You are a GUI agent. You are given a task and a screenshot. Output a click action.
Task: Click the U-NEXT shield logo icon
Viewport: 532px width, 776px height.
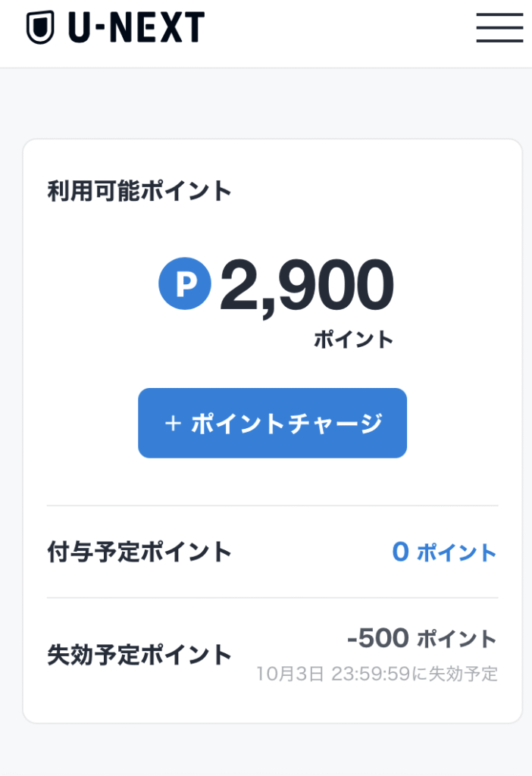[39, 28]
